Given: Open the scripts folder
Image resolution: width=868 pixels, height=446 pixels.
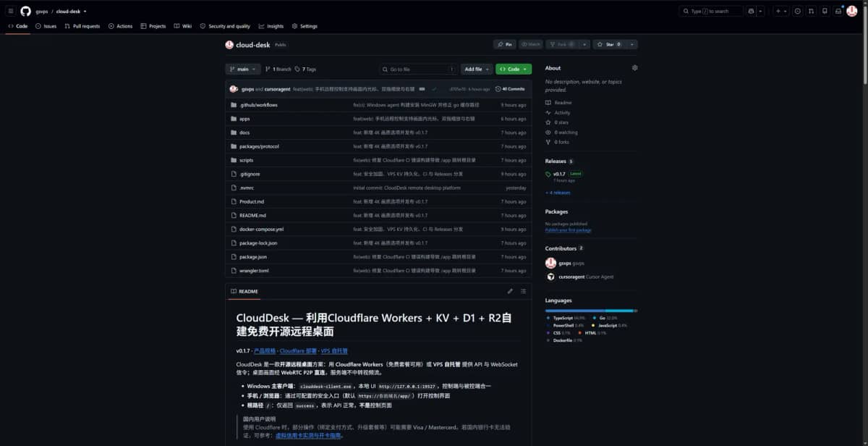Looking at the screenshot, I should (x=247, y=160).
